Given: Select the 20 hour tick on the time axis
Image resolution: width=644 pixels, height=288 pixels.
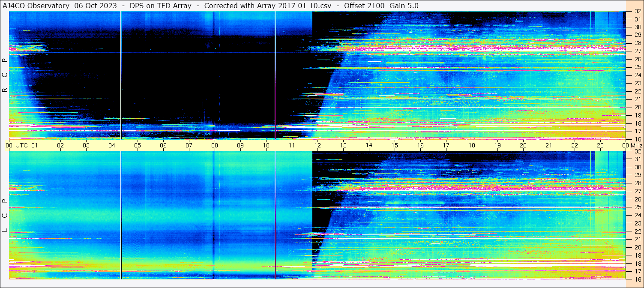Looking at the screenshot, I should tap(523, 145).
